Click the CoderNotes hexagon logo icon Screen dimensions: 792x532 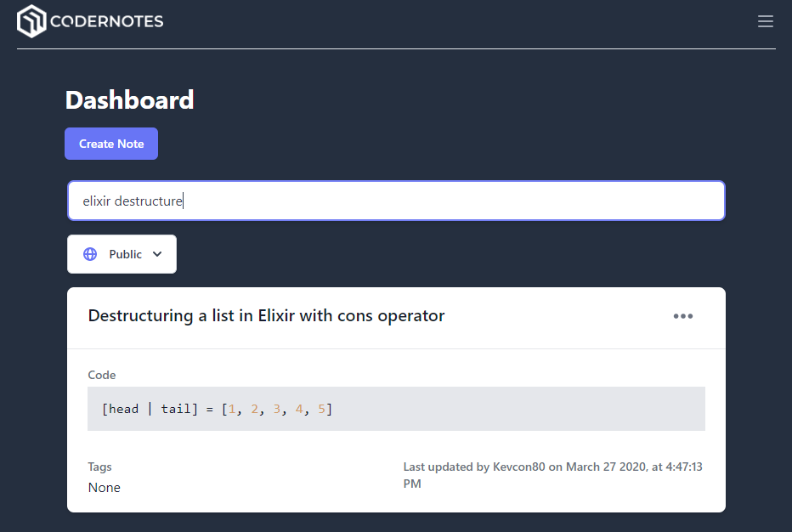(31, 21)
